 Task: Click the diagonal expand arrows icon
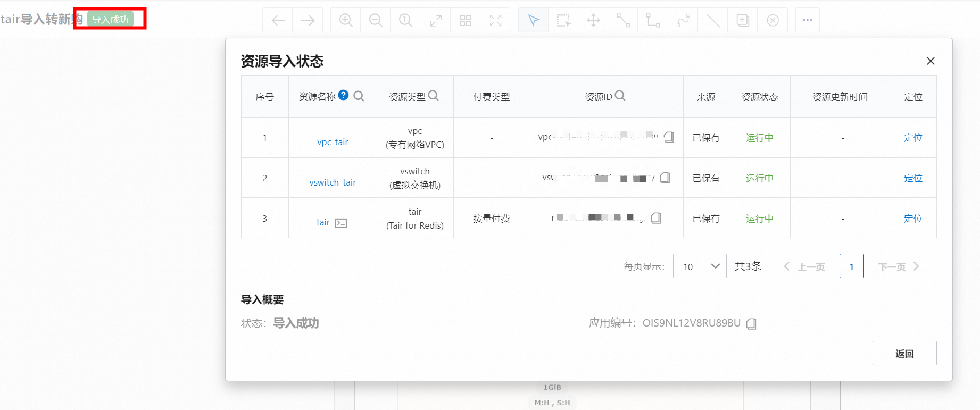(436, 20)
